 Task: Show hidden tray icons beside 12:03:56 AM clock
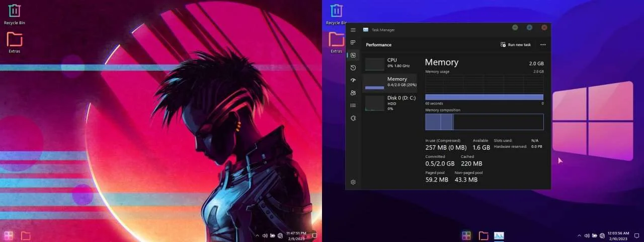pos(579,235)
